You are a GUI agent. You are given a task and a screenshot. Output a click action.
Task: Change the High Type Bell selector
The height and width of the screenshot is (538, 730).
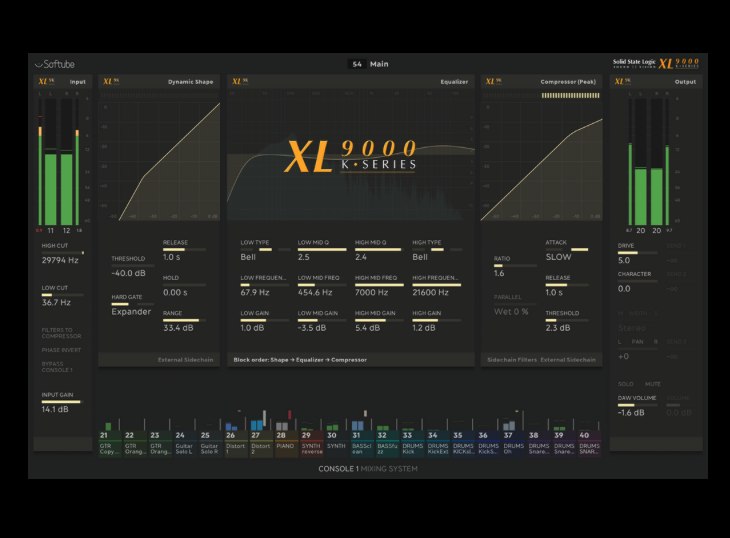(421, 257)
